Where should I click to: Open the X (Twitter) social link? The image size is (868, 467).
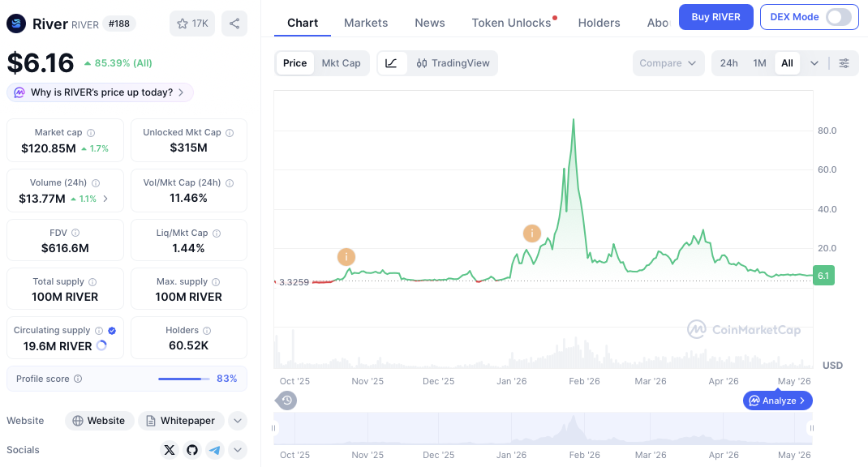coord(170,450)
